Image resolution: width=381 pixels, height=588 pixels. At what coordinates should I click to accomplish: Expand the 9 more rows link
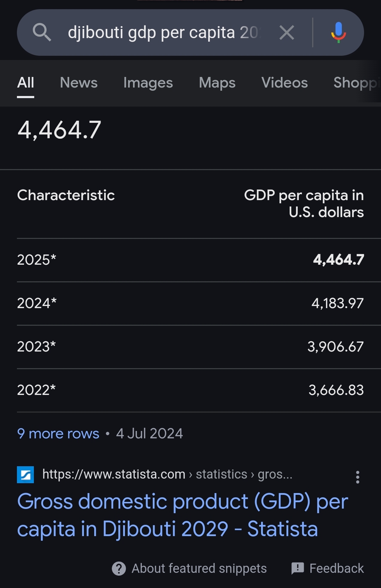click(x=58, y=433)
